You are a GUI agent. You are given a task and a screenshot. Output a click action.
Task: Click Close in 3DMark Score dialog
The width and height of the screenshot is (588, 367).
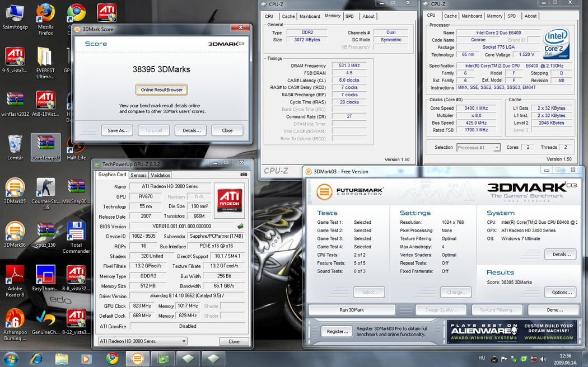227,130
